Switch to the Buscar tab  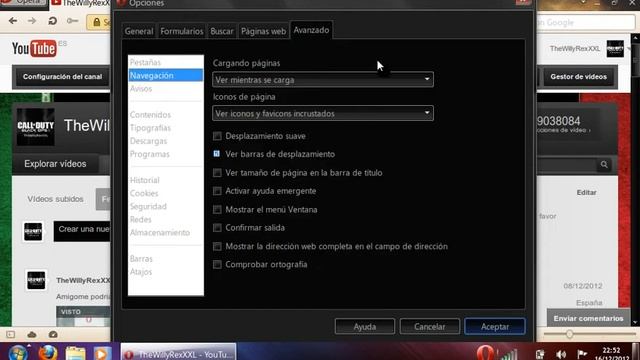coord(222,31)
